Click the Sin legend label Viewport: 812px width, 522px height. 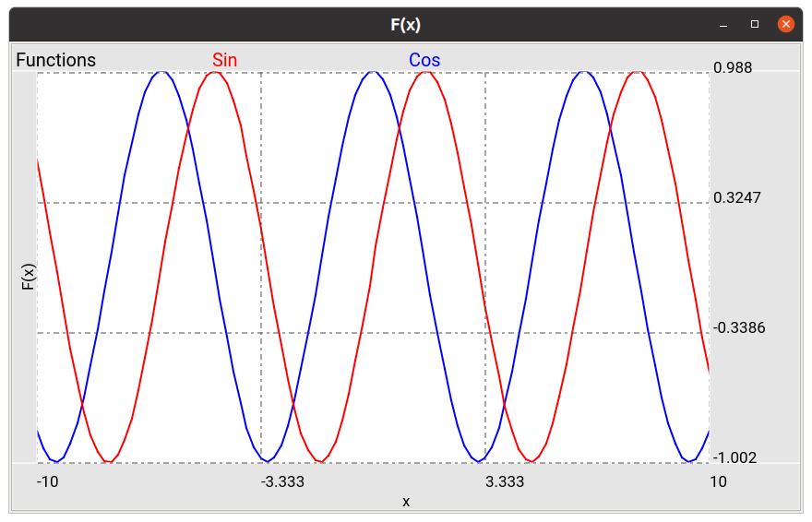(x=225, y=60)
